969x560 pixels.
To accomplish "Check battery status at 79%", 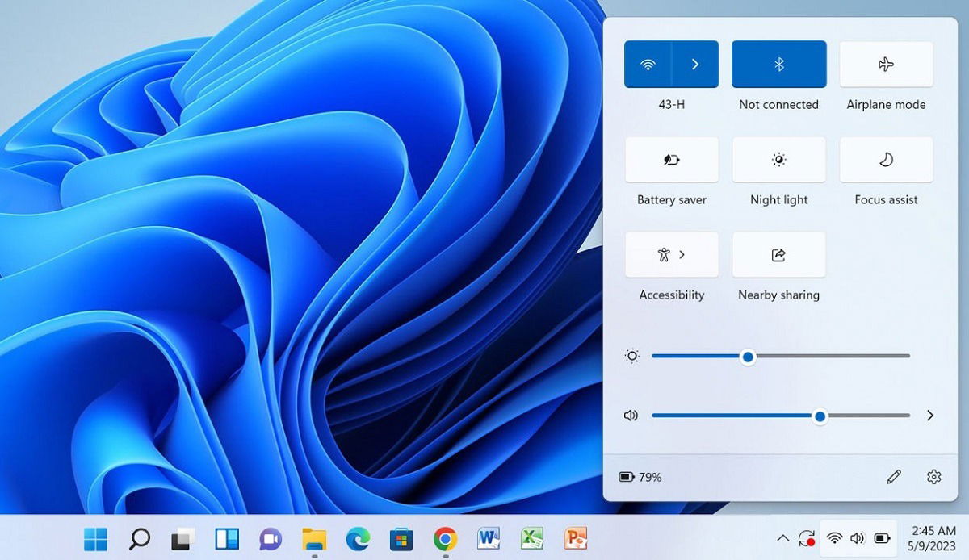I will pyautogui.click(x=638, y=477).
